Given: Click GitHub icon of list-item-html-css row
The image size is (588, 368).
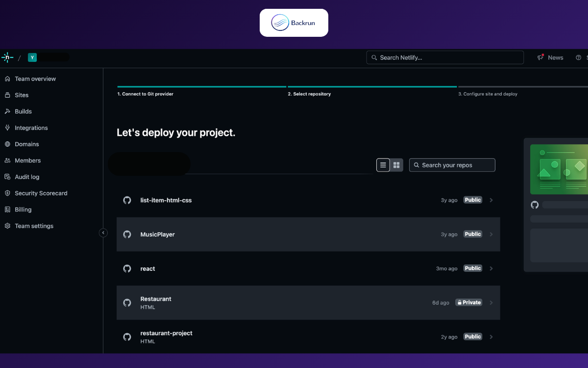Looking at the screenshot, I should (x=127, y=200).
